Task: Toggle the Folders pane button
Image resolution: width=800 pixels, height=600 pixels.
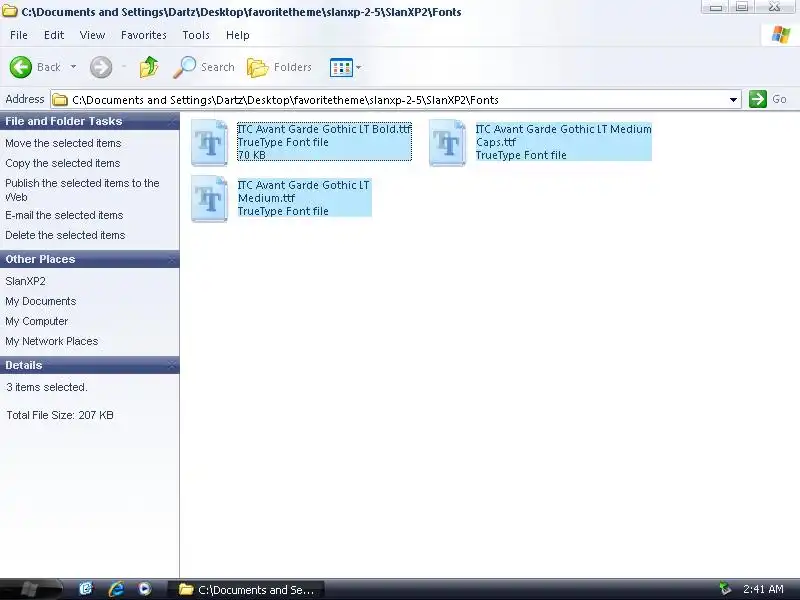Action: [x=279, y=67]
